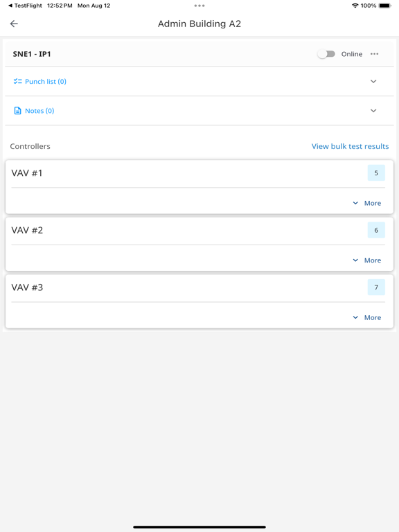Return to TestFlight via status bar
The width and height of the screenshot is (399, 532).
tap(25, 6)
